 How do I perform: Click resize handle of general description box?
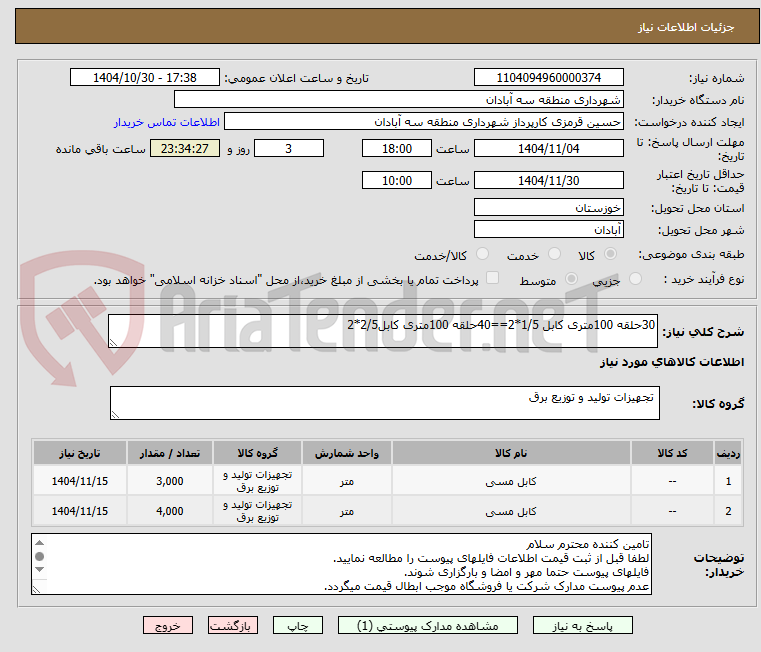[x=113, y=342]
